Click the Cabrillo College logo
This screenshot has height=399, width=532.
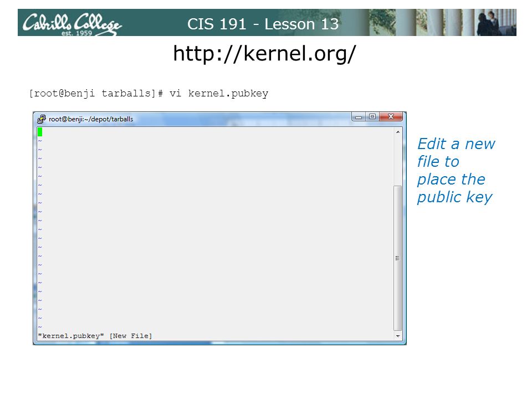pyautogui.click(x=72, y=24)
